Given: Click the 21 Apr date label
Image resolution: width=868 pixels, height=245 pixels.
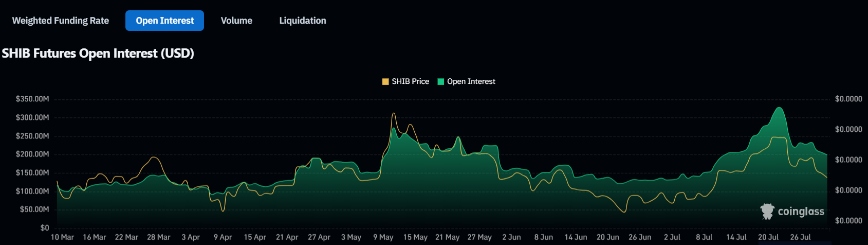Looking at the screenshot, I should tap(287, 237).
